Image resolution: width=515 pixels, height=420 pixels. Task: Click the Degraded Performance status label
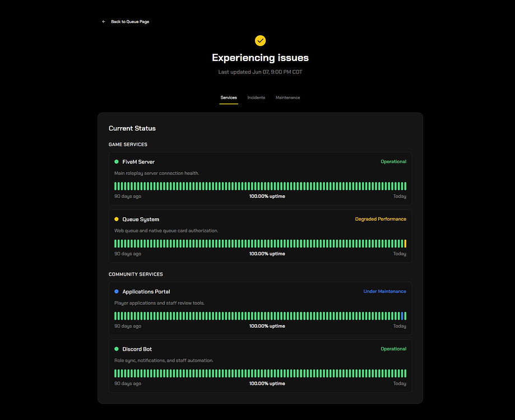point(381,219)
